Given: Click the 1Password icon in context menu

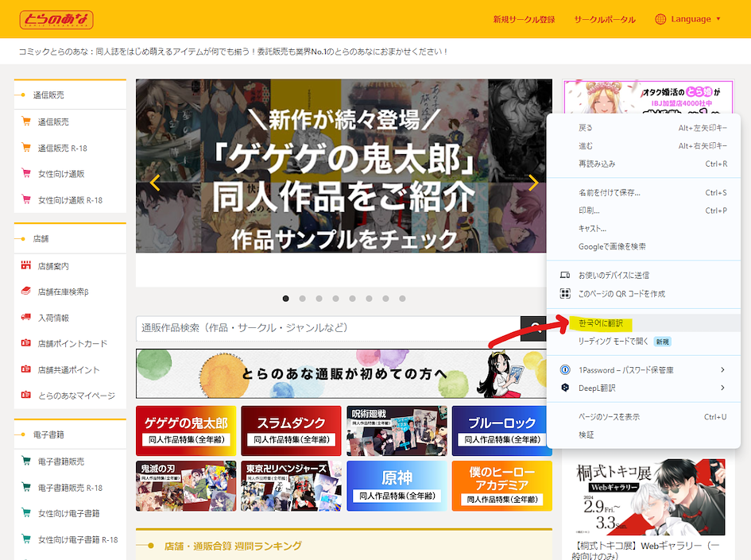Looking at the screenshot, I should (565, 369).
